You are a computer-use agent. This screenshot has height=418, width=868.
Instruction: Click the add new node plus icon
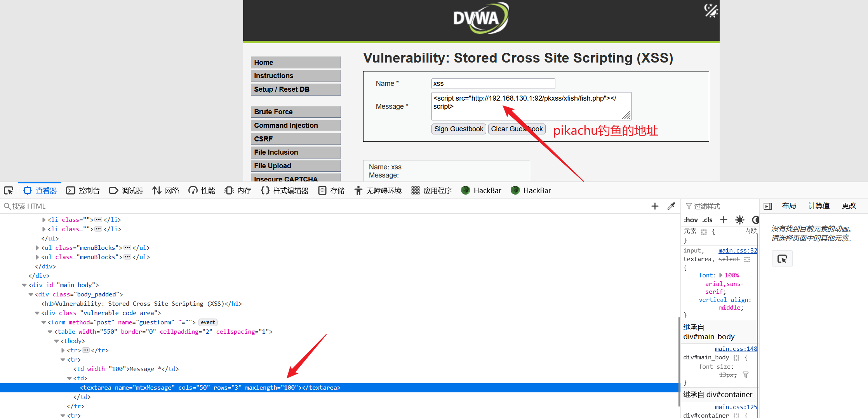click(655, 206)
